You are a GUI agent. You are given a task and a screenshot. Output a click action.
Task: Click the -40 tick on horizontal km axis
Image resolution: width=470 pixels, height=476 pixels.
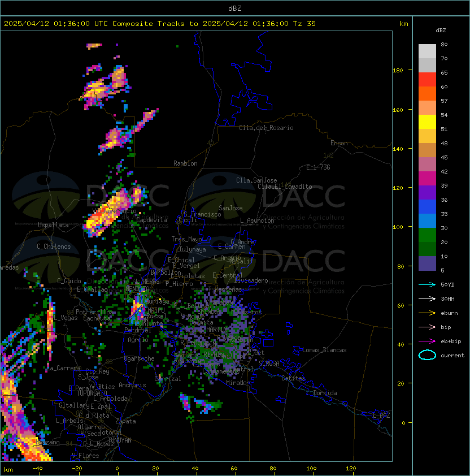tap(37, 469)
